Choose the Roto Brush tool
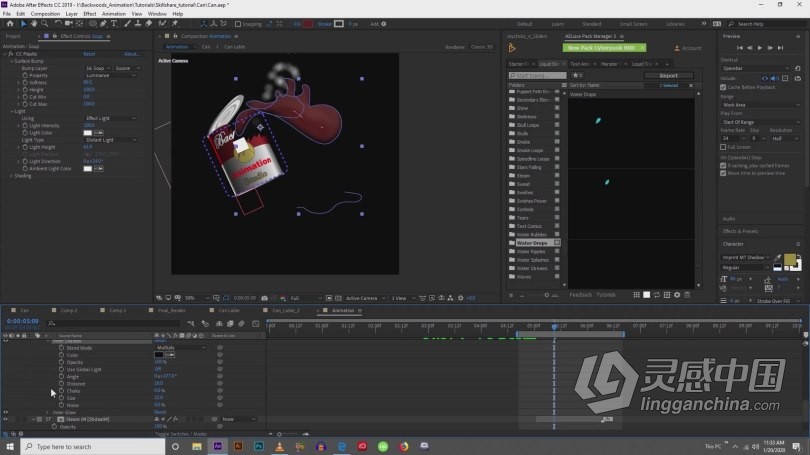The image size is (810, 455). pyautogui.click(x=163, y=24)
